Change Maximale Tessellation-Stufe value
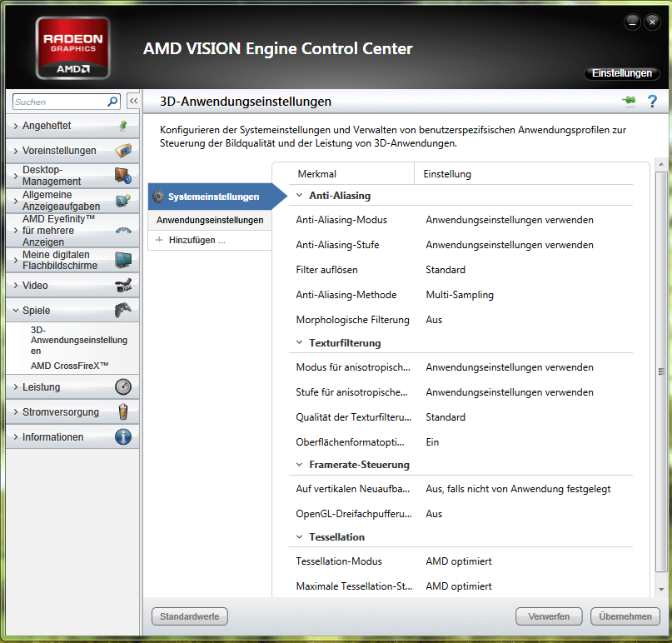The image size is (672, 643). click(459, 586)
